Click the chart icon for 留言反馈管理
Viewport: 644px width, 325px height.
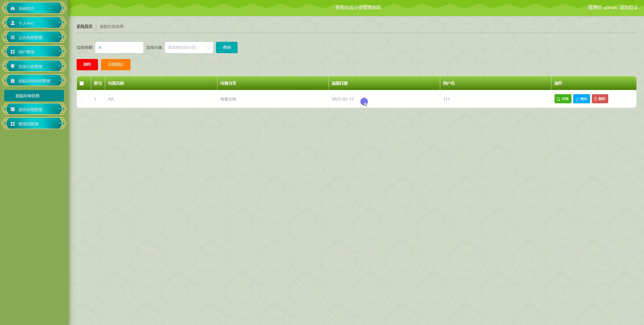point(13,109)
